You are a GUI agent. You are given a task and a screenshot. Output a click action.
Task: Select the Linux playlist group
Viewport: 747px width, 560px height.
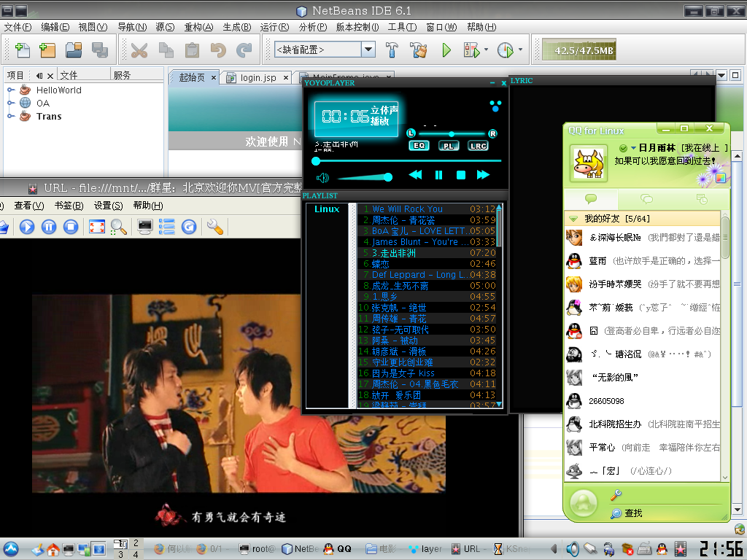327,209
